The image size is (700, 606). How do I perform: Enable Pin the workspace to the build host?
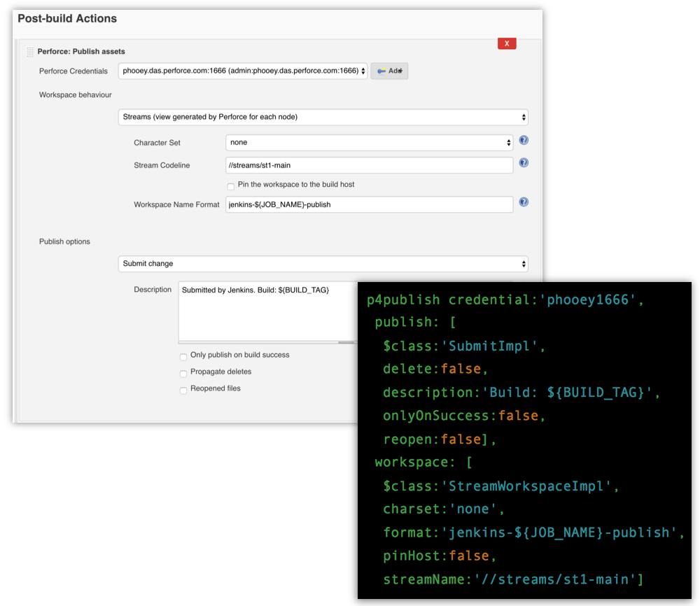tap(230, 186)
